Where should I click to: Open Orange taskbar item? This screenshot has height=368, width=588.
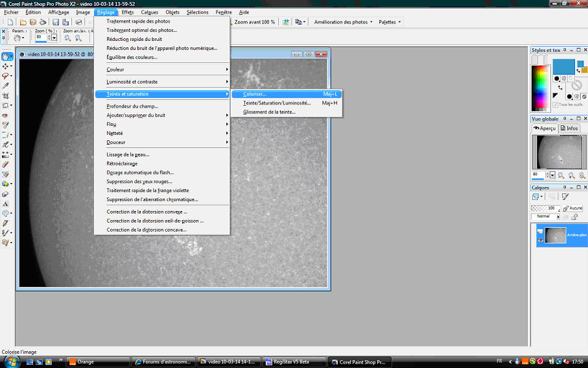[99, 362]
